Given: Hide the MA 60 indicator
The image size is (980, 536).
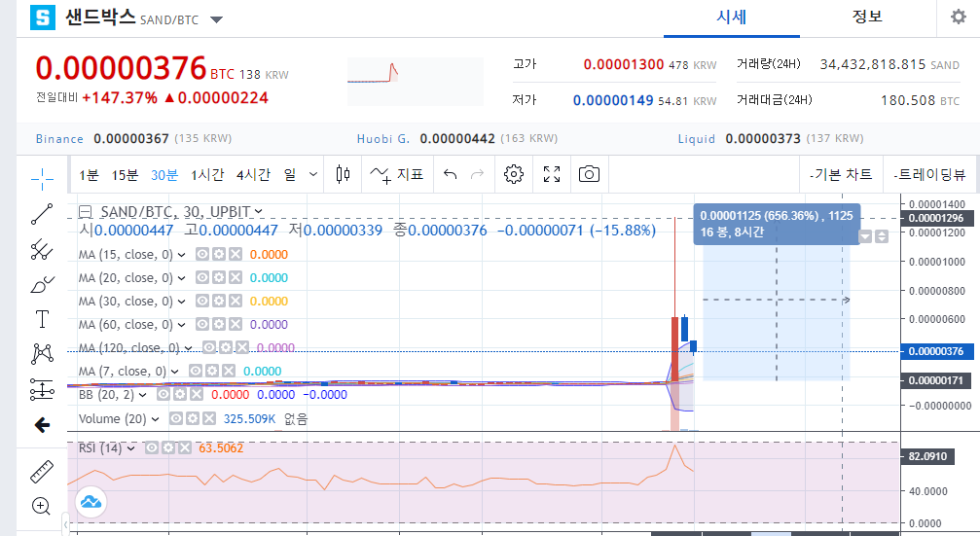Looking at the screenshot, I should pos(202,324).
